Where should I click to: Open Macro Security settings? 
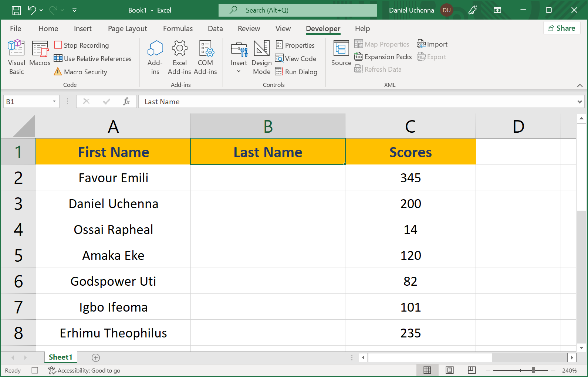(x=81, y=72)
